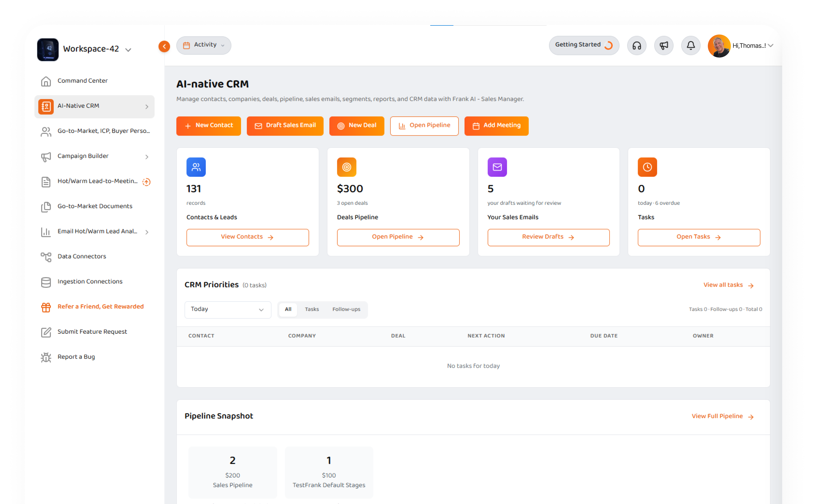
Task: Open the Go-to-Market Documents menu label
Action: [x=95, y=206]
